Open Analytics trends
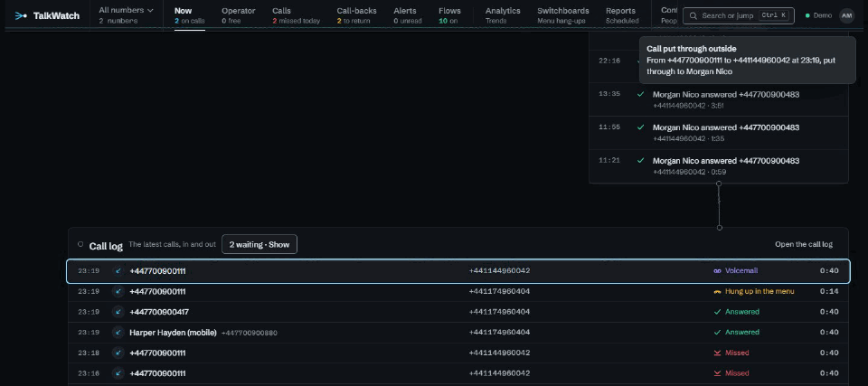This screenshot has width=868, height=386. (x=503, y=15)
